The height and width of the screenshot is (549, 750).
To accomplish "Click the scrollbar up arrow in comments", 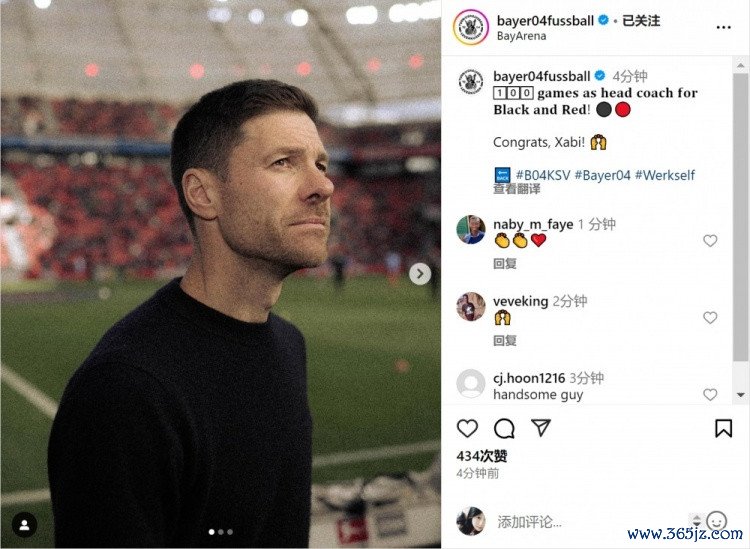I will [741, 65].
